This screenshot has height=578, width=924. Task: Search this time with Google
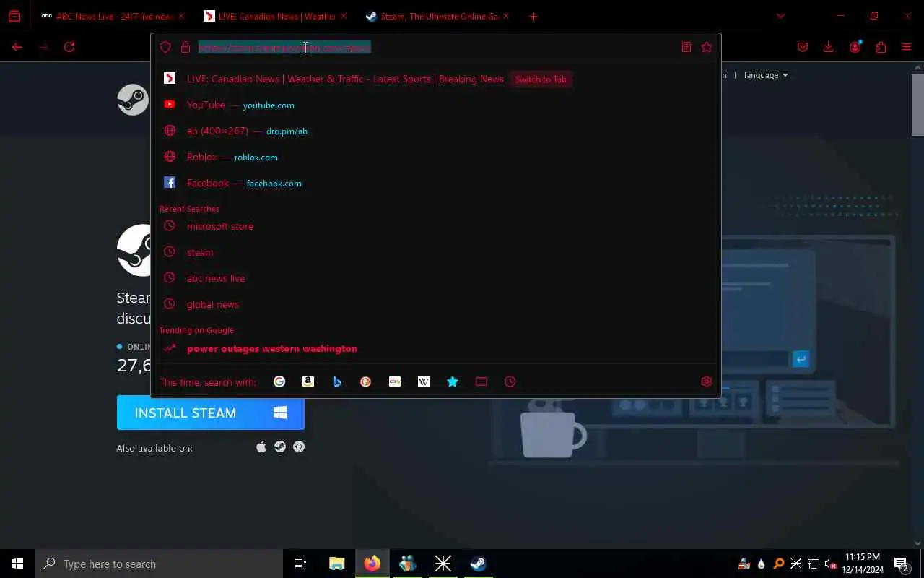point(279,381)
